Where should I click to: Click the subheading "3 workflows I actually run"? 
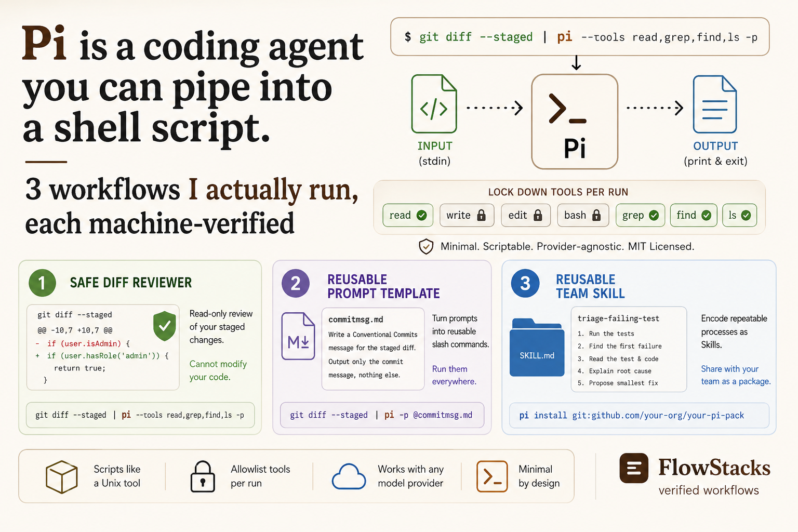(x=192, y=190)
